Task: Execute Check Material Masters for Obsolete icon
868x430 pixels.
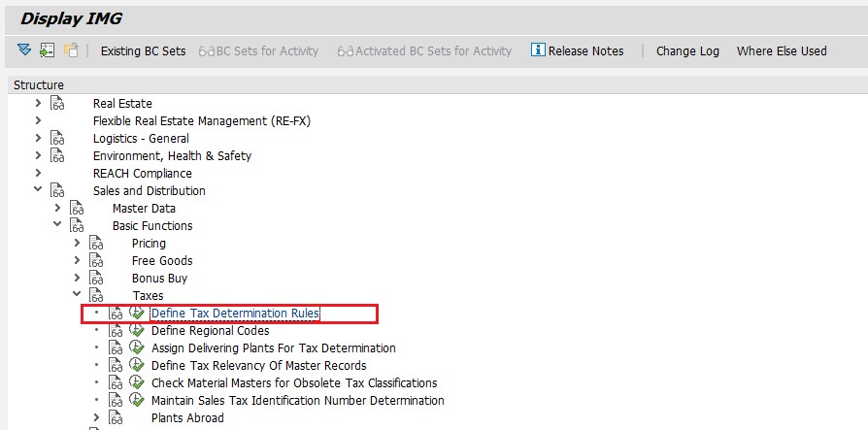Action: point(137,383)
